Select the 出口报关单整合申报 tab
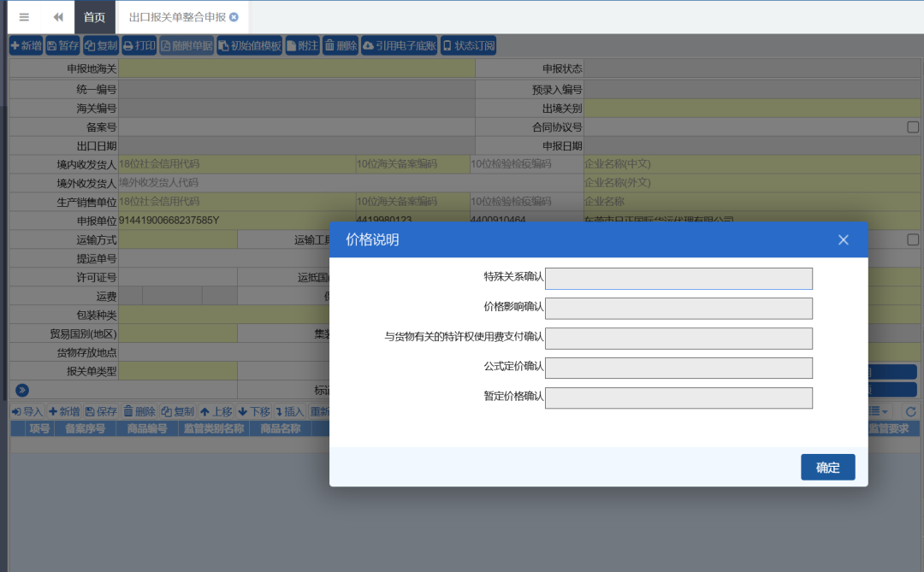The height and width of the screenshot is (572, 924). click(x=177, y=17)
